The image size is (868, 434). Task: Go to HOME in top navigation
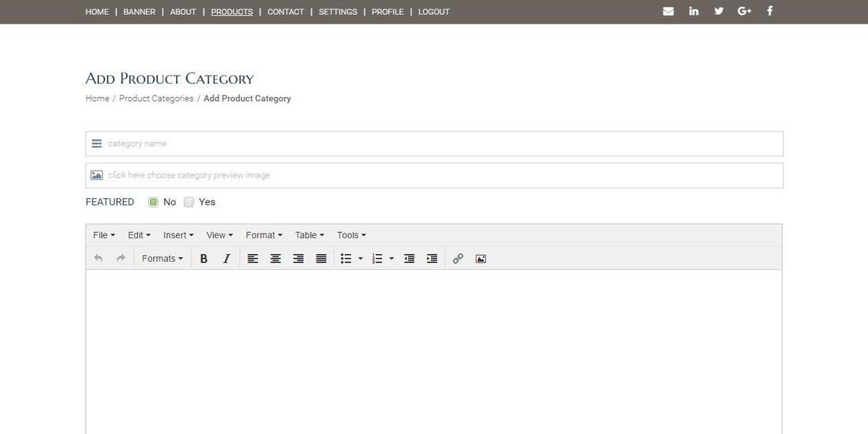click(x=97, y=12)
